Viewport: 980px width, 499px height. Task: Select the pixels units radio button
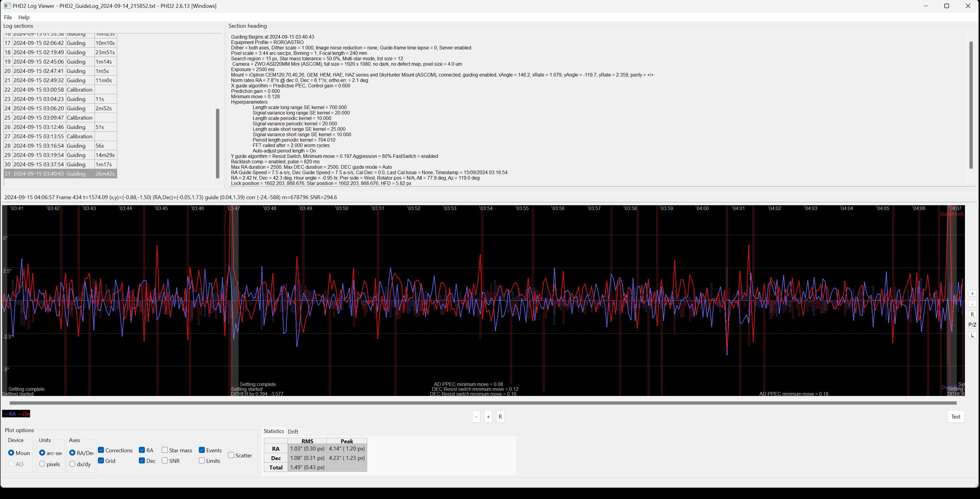pyautogui.click(x=42, y=464)
